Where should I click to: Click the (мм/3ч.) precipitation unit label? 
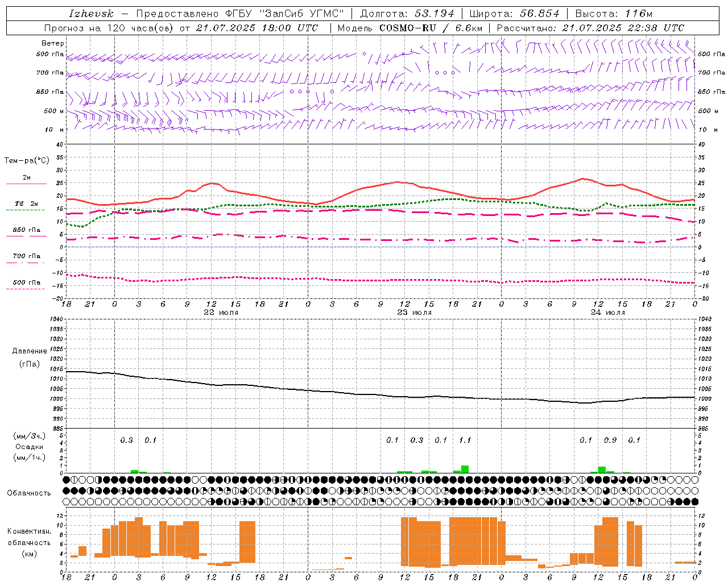[29, 436]
